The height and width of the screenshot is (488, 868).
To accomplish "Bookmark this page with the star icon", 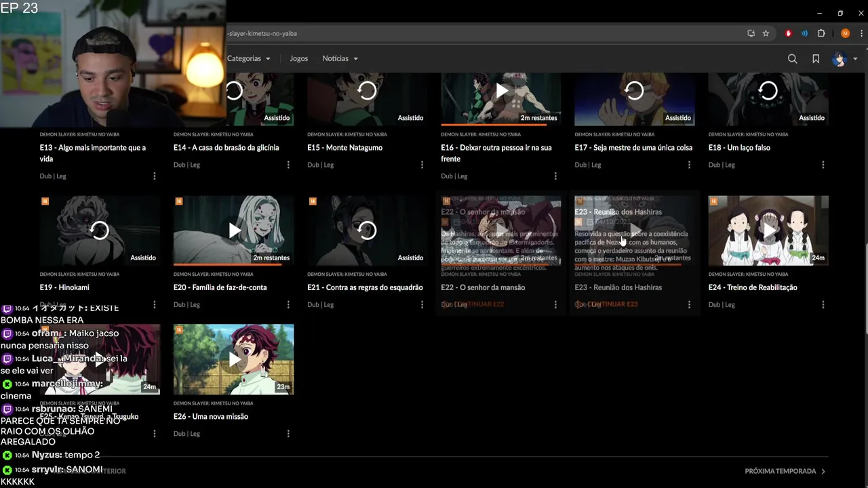I will pos(766,33).
